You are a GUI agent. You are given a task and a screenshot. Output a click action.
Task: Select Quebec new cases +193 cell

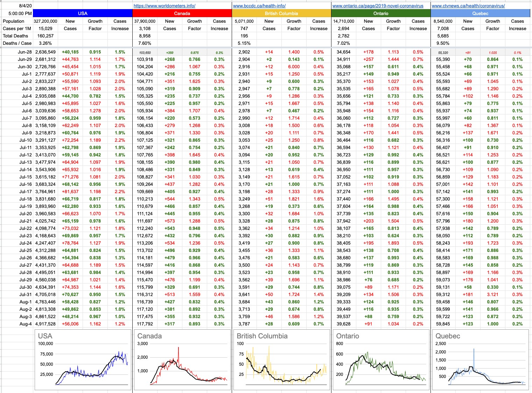click(468, 243)
